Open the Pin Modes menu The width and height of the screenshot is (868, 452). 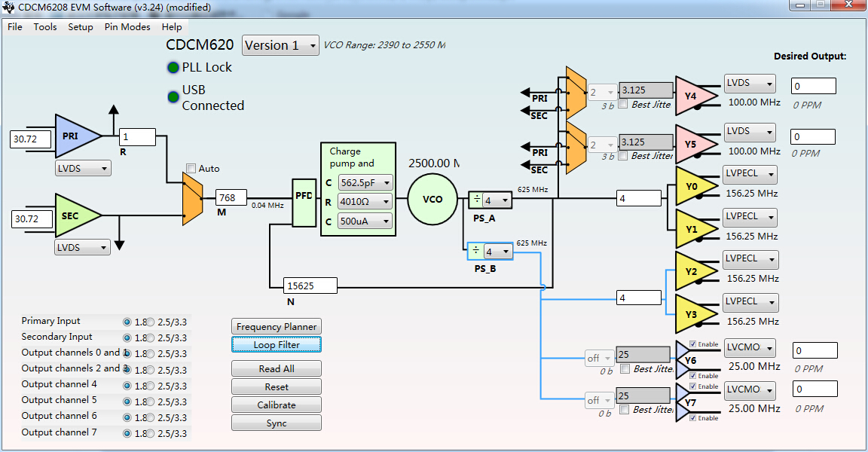(127, 26)
